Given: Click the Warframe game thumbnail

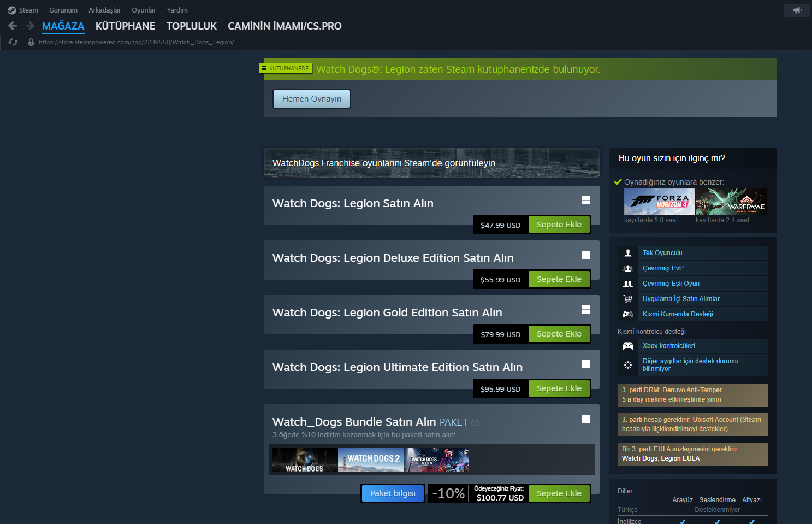Looking at the screenshot, I should pyautogui.click(x=731, y=201).
